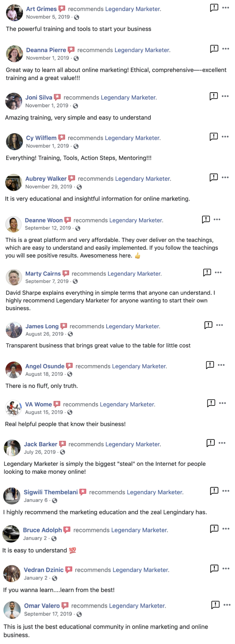
Task: Visit Sigwili Thembelani's profile
Action: pyautogui.click(x=51, y=492)
